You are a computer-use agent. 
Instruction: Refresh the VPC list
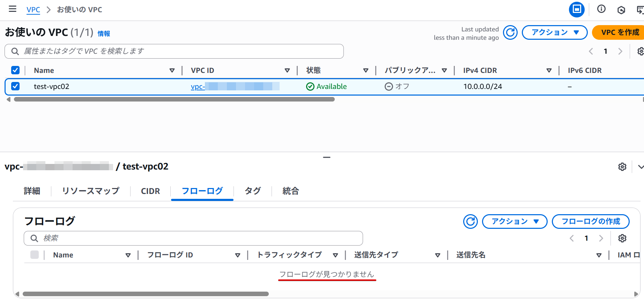coord(510,32)
